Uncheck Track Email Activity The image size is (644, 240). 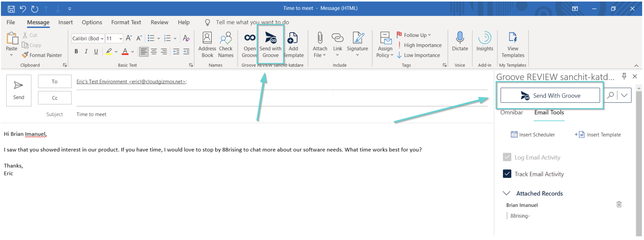pyautogui.click(x=507, y=174)
